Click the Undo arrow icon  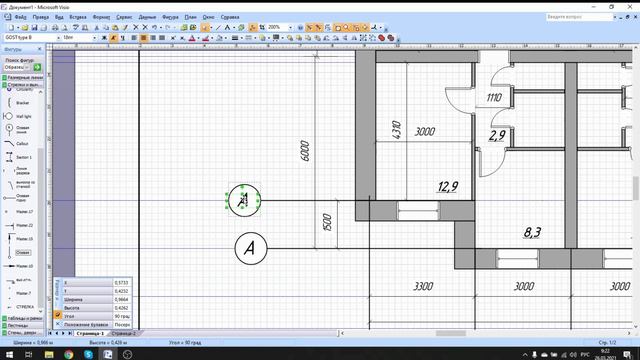[154, 28]
